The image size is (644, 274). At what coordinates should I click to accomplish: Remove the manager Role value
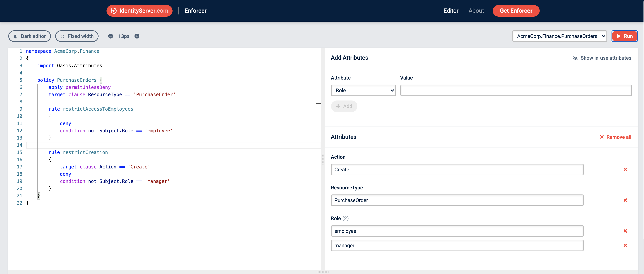point(625,246)
